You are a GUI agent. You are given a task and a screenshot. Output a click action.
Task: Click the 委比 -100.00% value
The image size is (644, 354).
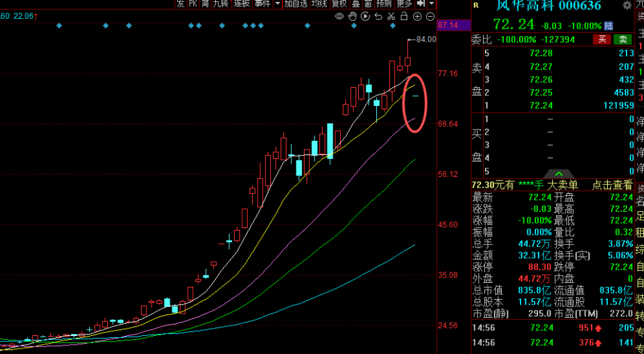tap(517, 40)
